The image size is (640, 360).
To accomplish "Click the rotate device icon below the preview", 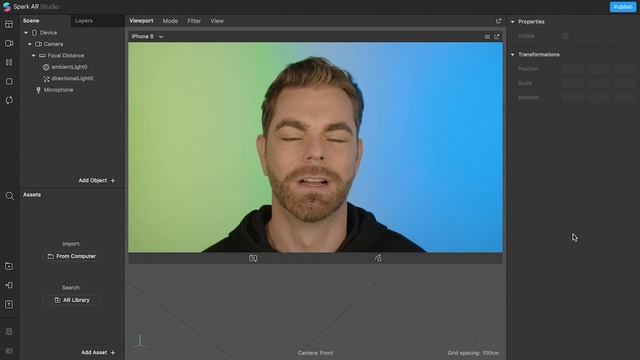I will (378, 258).
